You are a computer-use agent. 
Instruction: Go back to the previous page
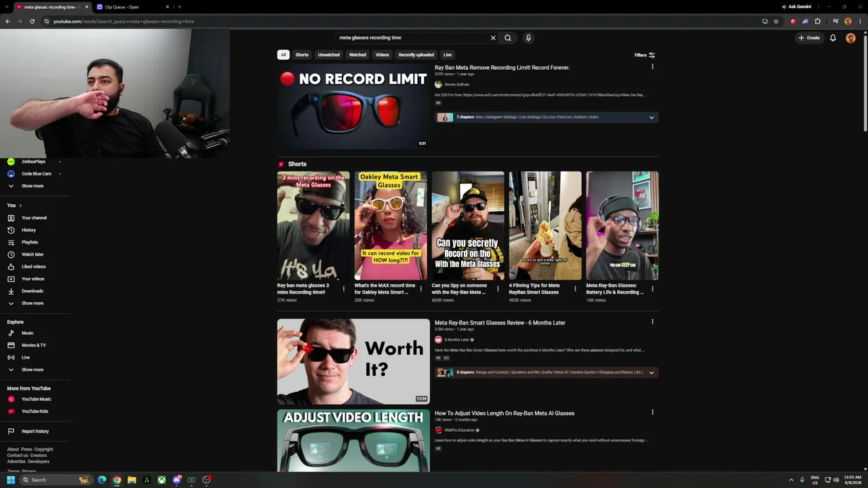(x=7, y=21)
